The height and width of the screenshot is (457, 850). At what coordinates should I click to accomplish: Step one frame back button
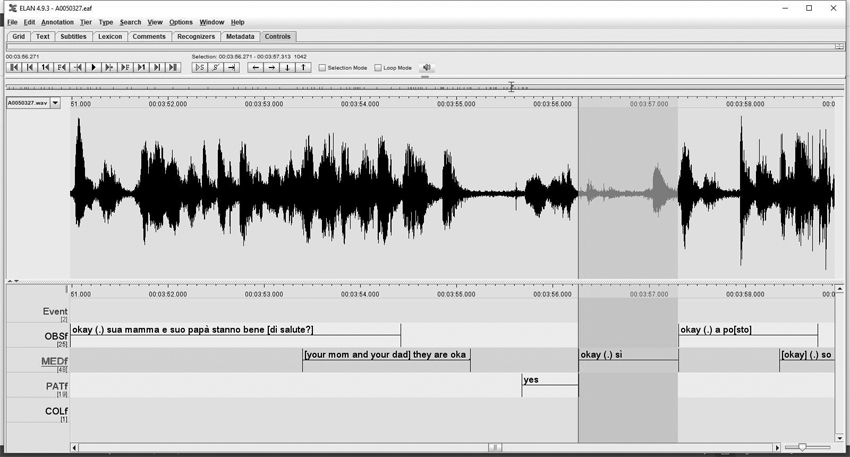(62, 67)
